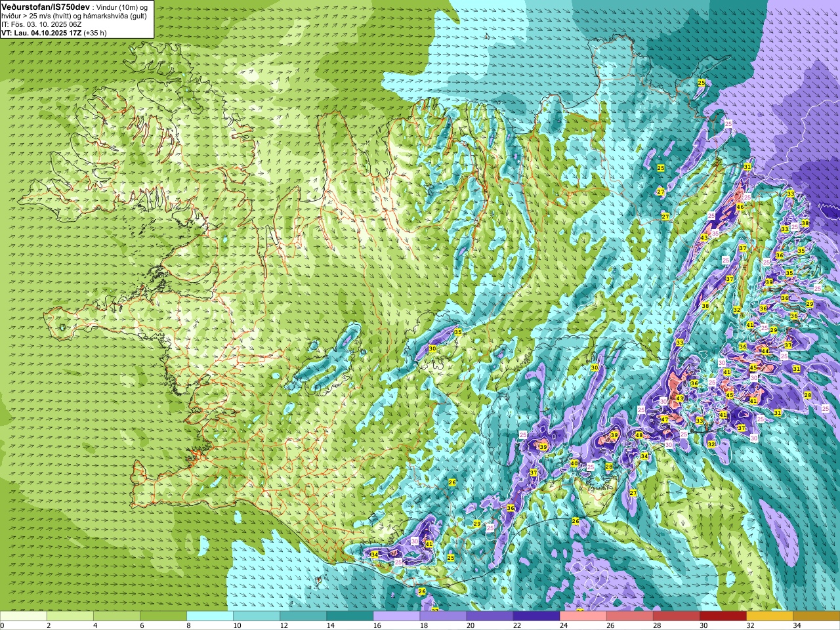Click the 30–32 m/s dark red legend swatch
The image size is (840, 630).
click(x=723, y=616)
